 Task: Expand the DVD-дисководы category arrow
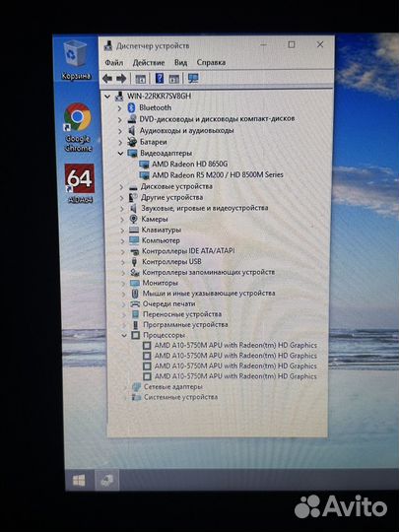click(120, 119)
